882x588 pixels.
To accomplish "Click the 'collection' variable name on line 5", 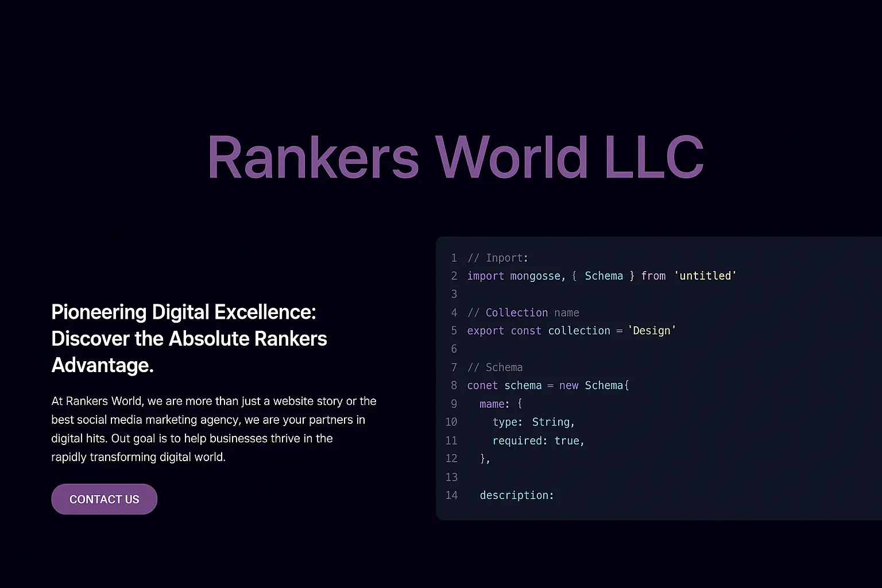I will click(x=579, y=331).
